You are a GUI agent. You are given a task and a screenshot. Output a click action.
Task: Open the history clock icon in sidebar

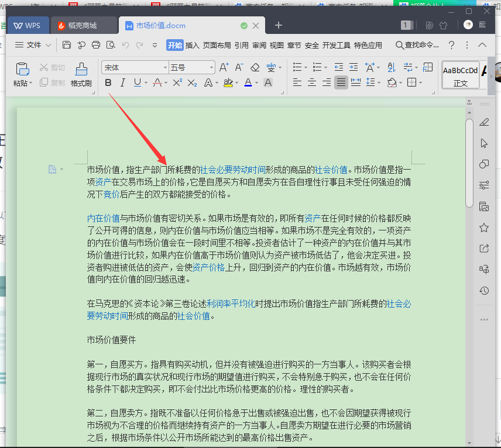coord(484,291)
